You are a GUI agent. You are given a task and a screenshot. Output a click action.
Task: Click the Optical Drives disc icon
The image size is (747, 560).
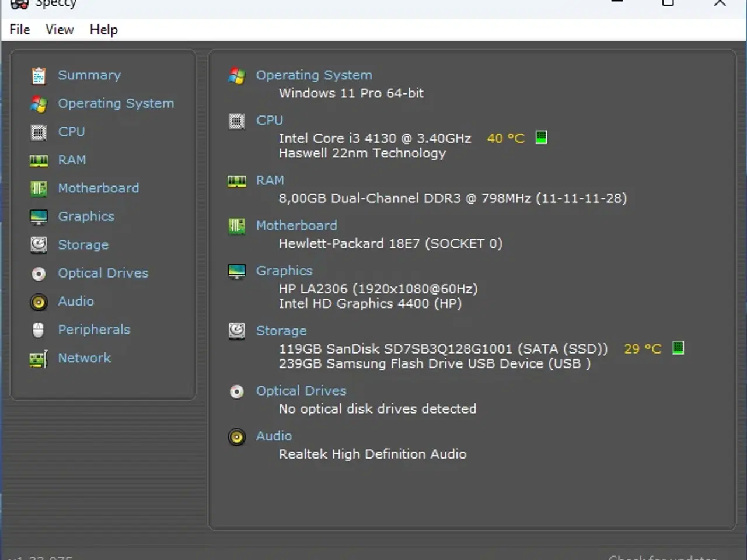pos(39,273)
